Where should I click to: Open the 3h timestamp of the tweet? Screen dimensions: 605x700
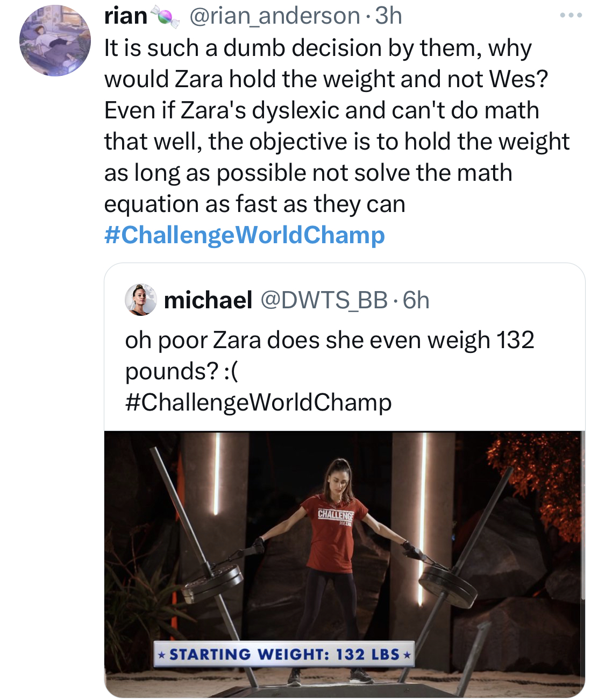389,16
